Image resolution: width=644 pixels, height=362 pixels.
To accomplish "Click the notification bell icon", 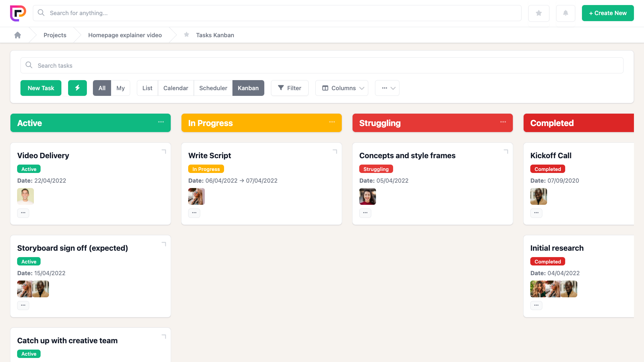I will click(x=566, y=13).
